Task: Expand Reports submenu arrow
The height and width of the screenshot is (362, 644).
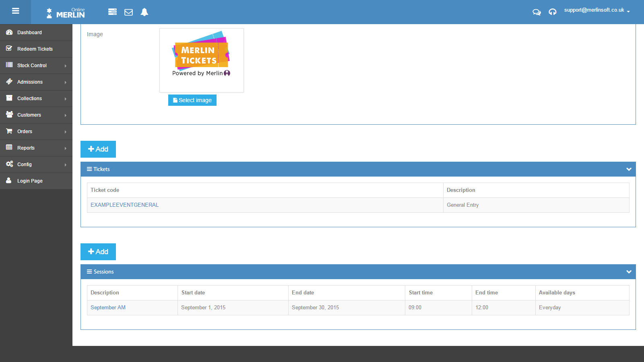Action: click(66, 148)
